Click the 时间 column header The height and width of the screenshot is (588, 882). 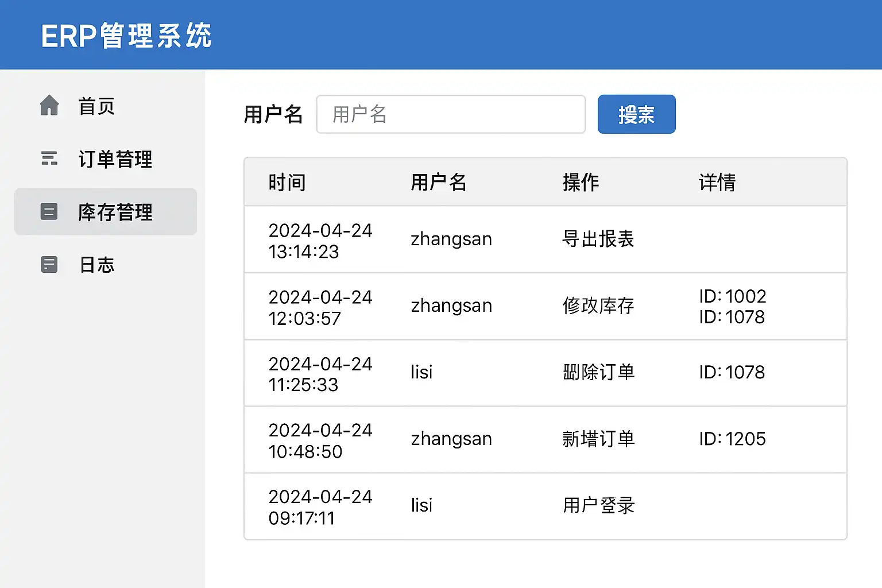click(287, 183)
